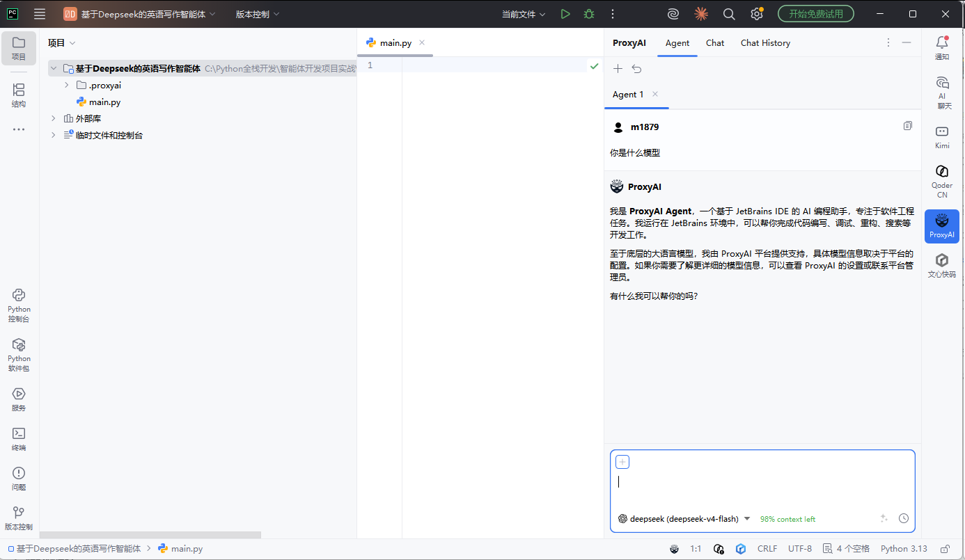Close the Agent 1 tab
Image resolution: width=965 pixels, height=560 pixels.
[x=654, y=94]
